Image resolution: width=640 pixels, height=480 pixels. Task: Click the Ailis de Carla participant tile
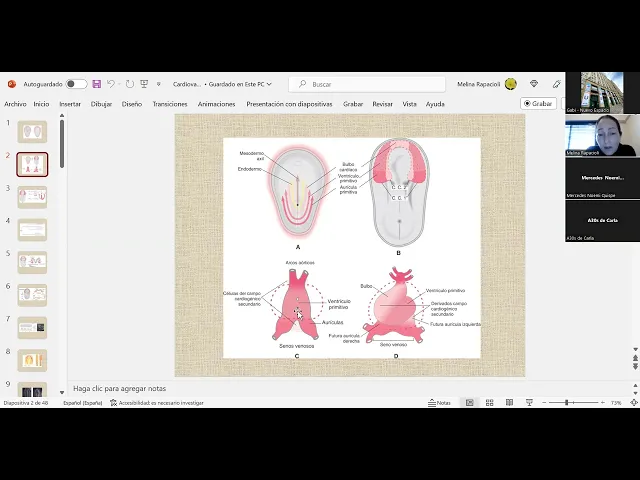[602, 221]
